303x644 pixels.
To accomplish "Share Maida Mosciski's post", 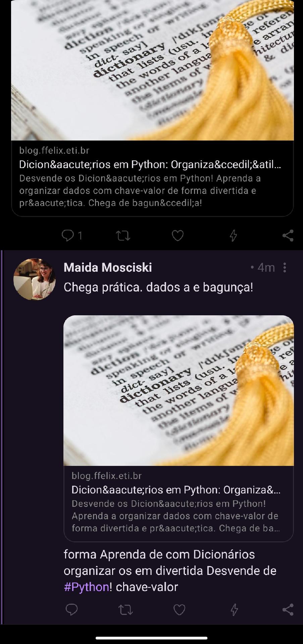I will pos(288,609).
